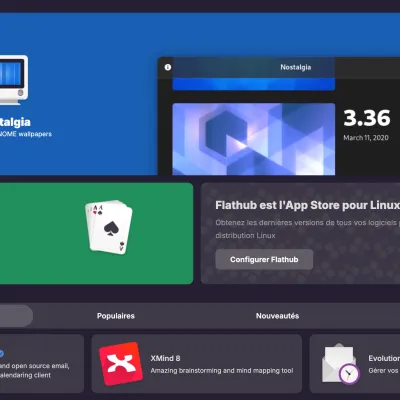This screenshot has width=400, height=400.
Task: Open the XMind 8 app card
Action: tap(197, 364)
